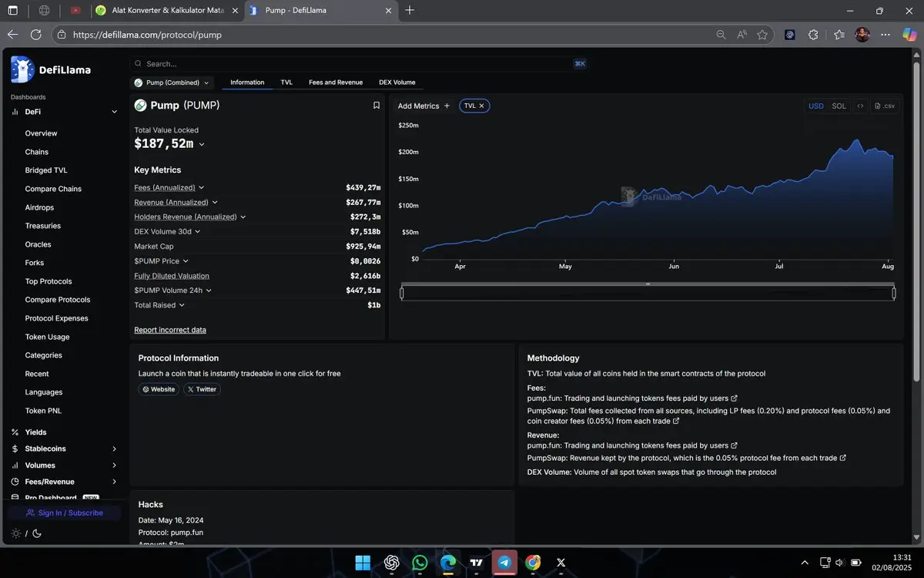The width and height of the screenshot is (924, 578).
Task: Switch chart currency to USD
Action: [x=815, y=106]
